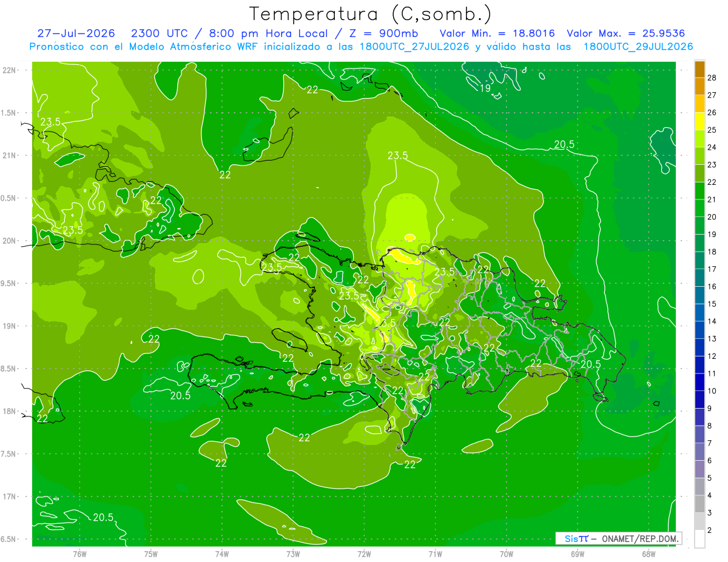Click the colorbar label '2'

[x=710, y=530]
